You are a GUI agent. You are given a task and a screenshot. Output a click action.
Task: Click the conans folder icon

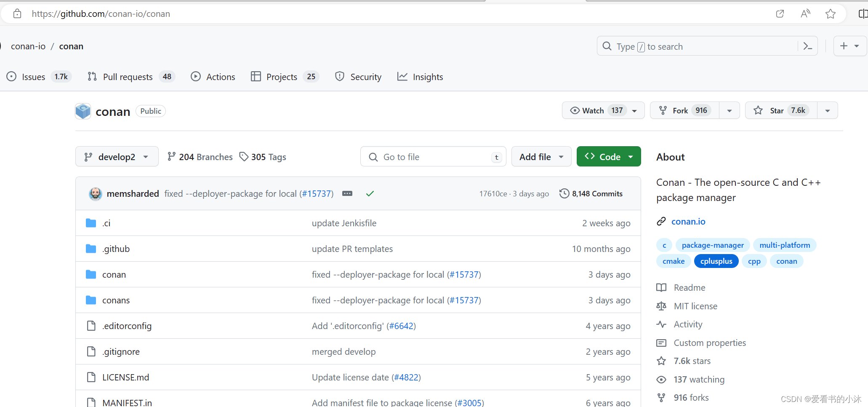(x=91, y=300)
